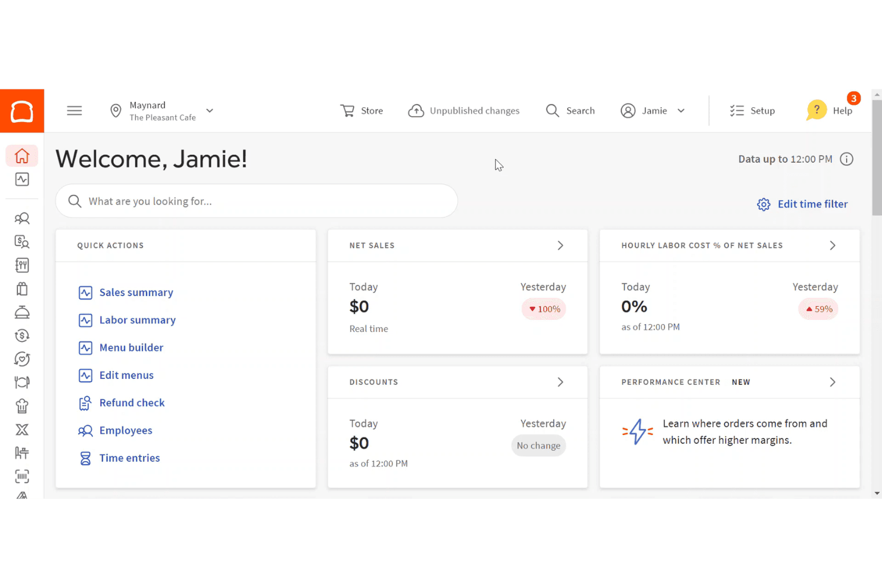Expand the Performance Center card chevron
Image resolution: width=882 pixels, height=588 pixels.
click(833, 382)
